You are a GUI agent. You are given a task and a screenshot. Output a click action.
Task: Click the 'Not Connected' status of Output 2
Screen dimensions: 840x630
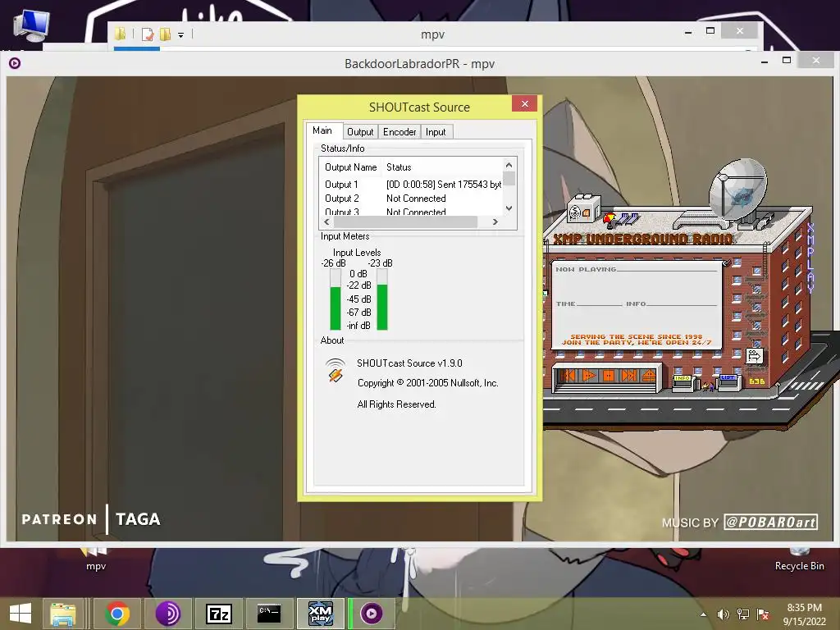click(416, 199)
